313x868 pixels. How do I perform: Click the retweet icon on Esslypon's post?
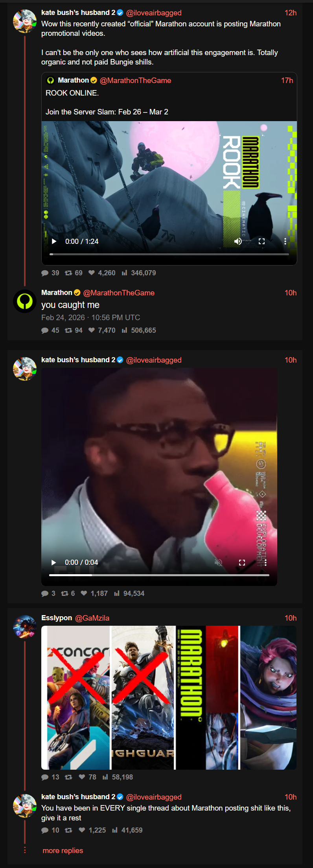(68, 777)
